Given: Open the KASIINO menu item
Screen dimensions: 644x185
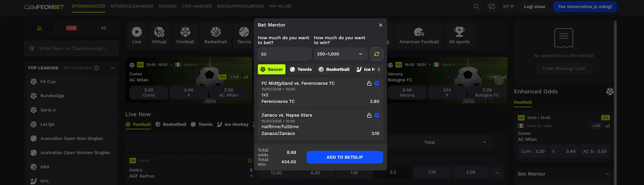Looking at the screenshot, I should [168, 6].
